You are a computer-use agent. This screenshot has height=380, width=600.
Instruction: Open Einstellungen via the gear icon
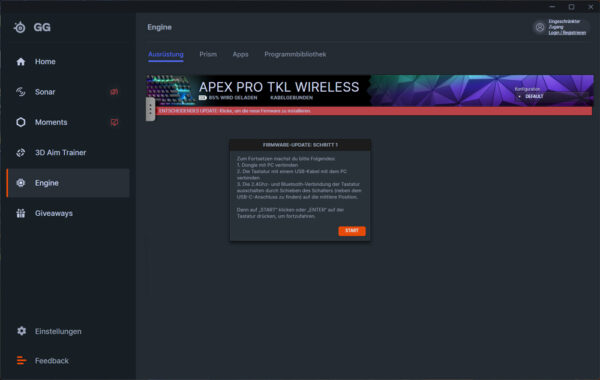[x=21, y=331]
